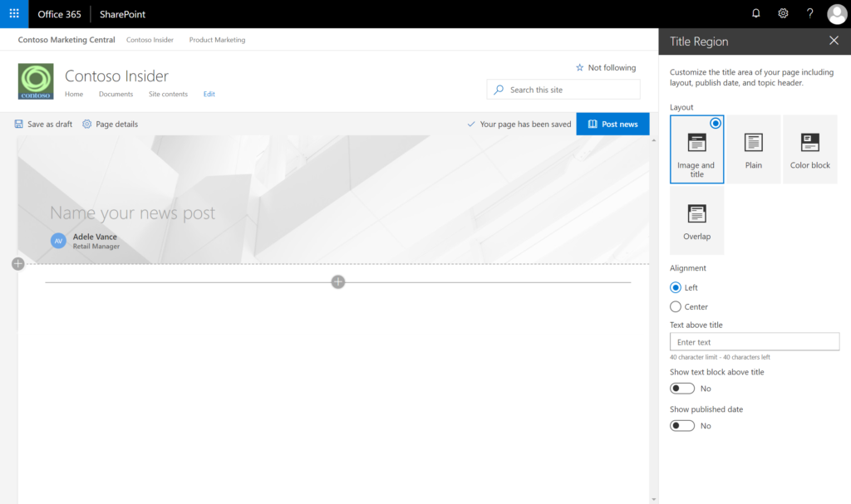Click Not following to follow site

pos(612,67)
